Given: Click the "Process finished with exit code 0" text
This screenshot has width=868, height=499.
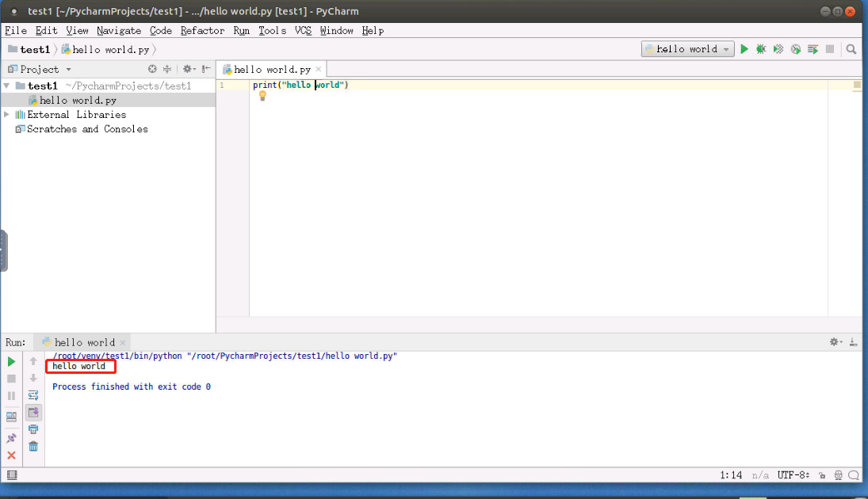Looking at the screenshot, I should pos(132,387).
